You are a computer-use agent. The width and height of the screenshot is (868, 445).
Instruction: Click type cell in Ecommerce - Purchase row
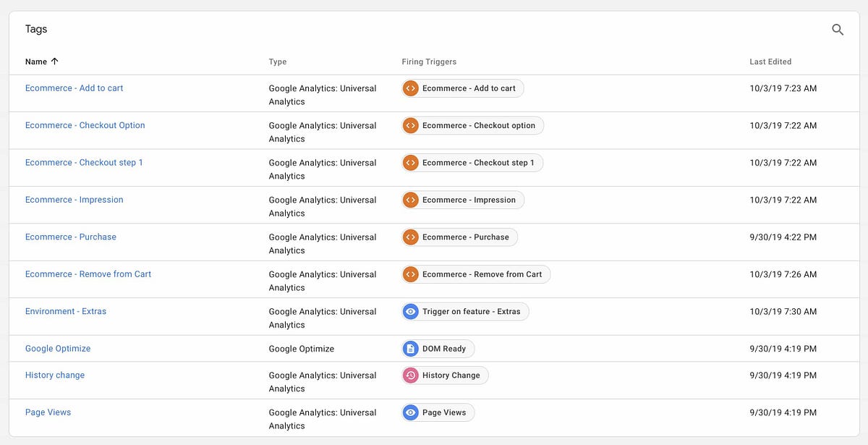coord(323,244)
